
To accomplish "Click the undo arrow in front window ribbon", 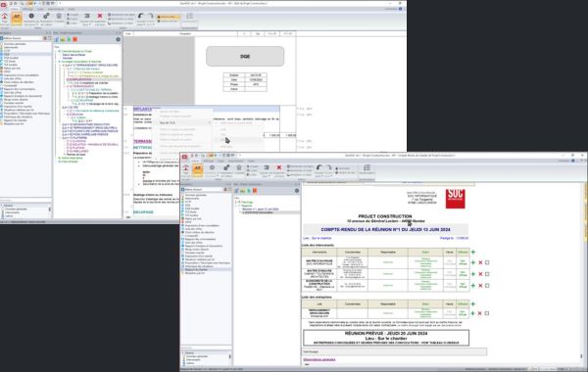I will coord(319,167).
